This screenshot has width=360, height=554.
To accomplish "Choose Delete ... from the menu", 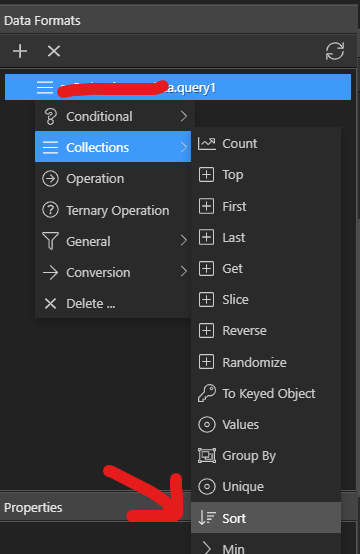I will (x=113, y=303).
